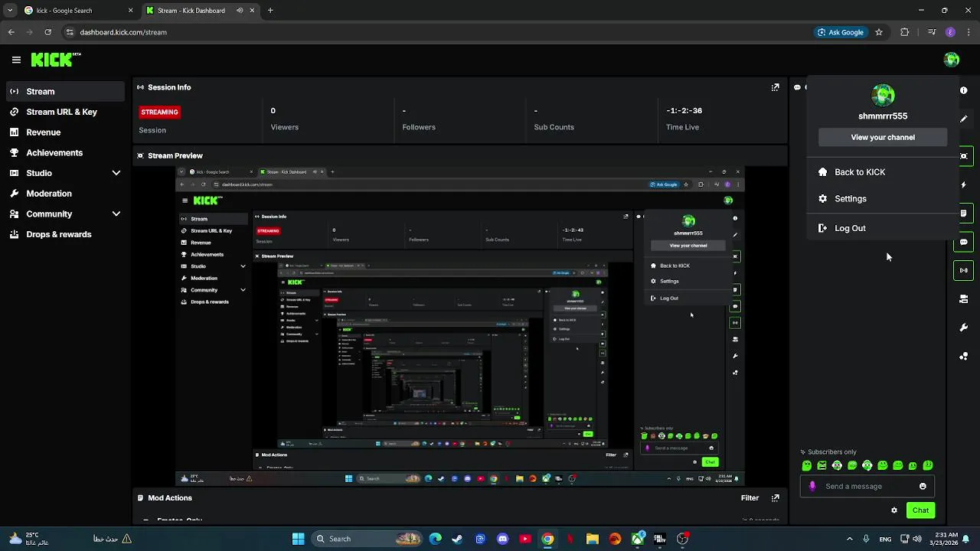Click the Time Live value
980x551 pixels.
point(684,111)
